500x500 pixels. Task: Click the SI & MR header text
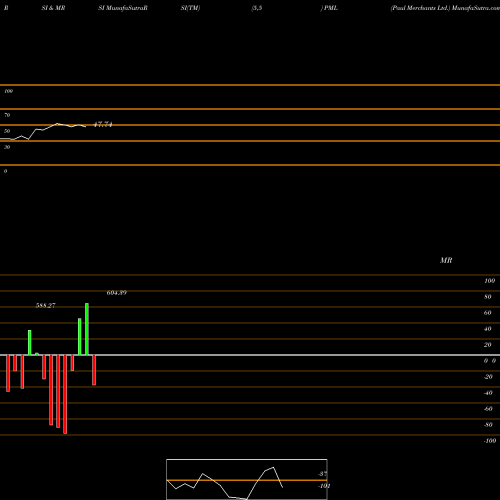pyautogui.click(x=53, y=8)
